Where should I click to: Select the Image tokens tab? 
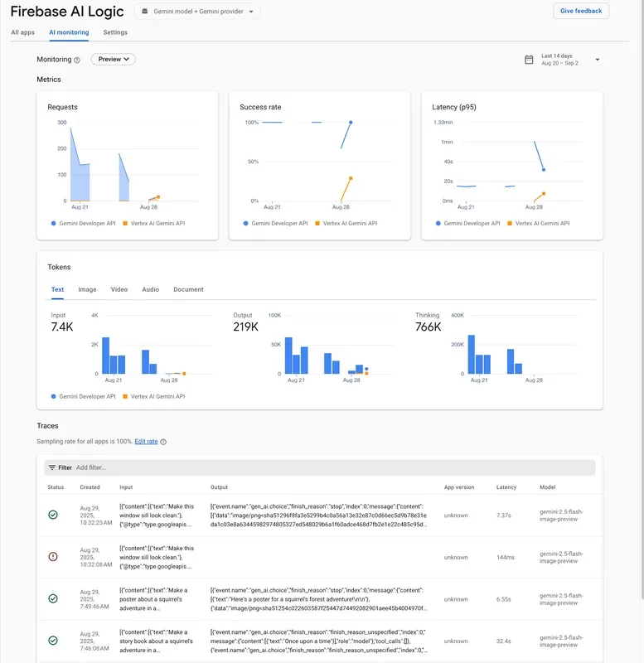click(87, 289)
